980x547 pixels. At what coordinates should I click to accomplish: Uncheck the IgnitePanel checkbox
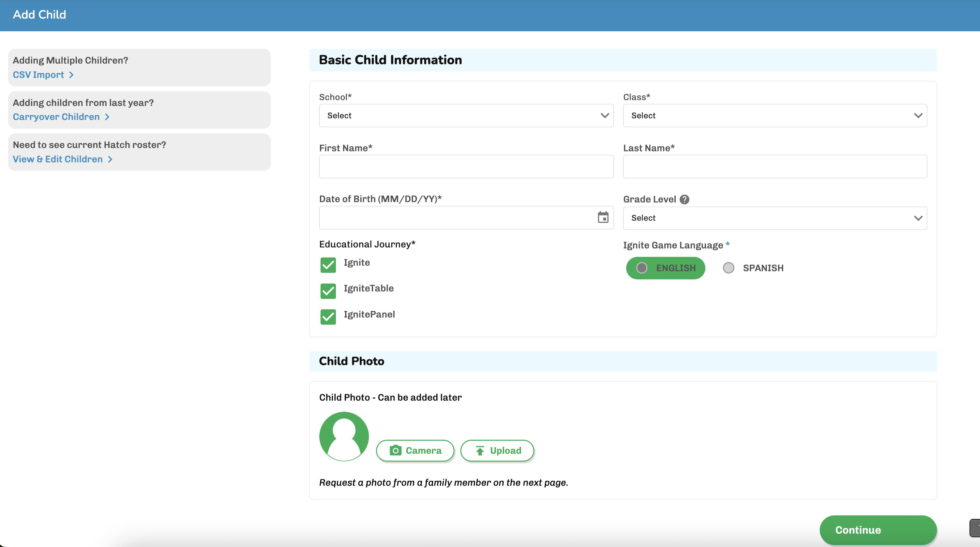(x=328, y=317)
